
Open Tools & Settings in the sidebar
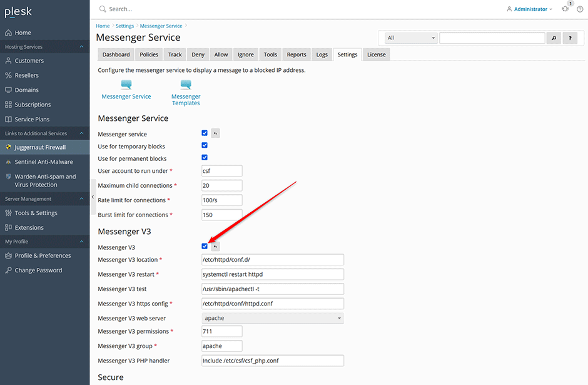click(44, 213)
